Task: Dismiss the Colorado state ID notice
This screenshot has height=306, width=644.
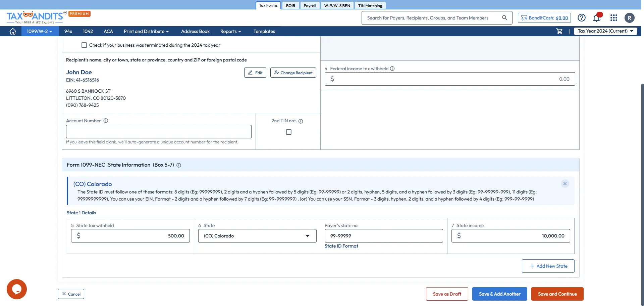Action: (x=565, y=183)
